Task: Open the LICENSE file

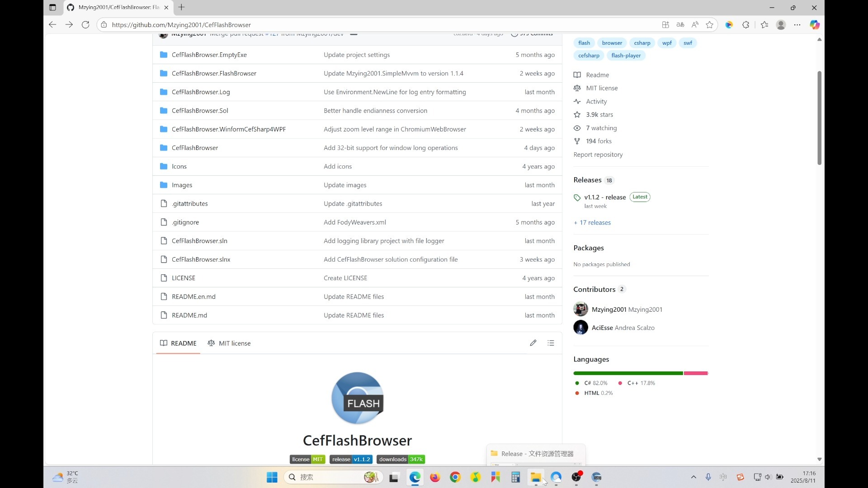Action: click(184, 278)
